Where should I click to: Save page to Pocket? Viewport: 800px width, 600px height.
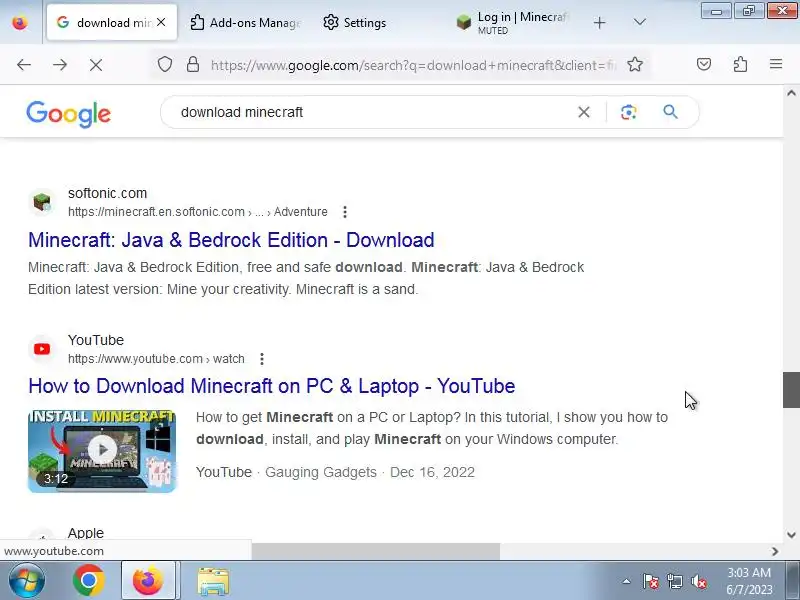click(704, 64)
